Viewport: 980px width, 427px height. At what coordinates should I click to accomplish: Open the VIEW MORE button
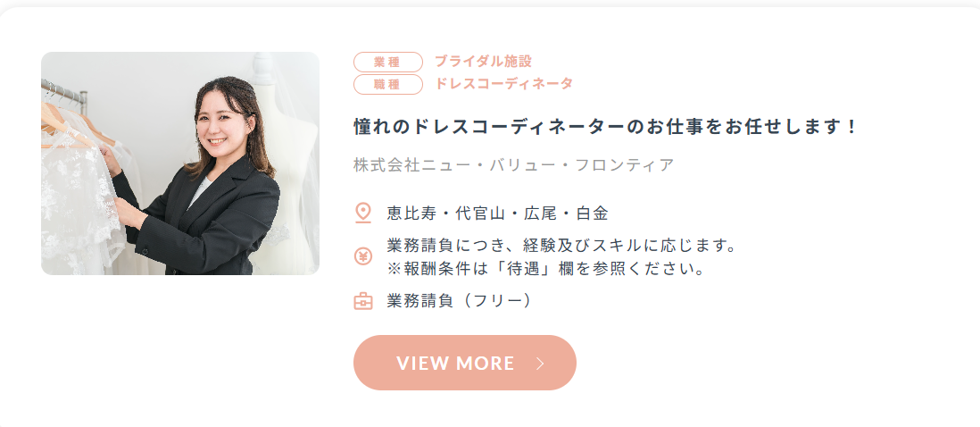click(x=464, y=363)
